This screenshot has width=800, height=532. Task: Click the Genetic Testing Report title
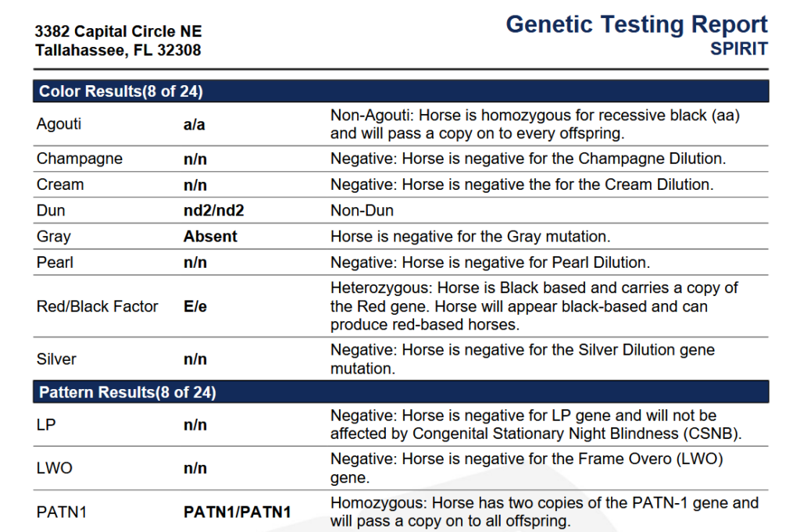click(636, 25)
